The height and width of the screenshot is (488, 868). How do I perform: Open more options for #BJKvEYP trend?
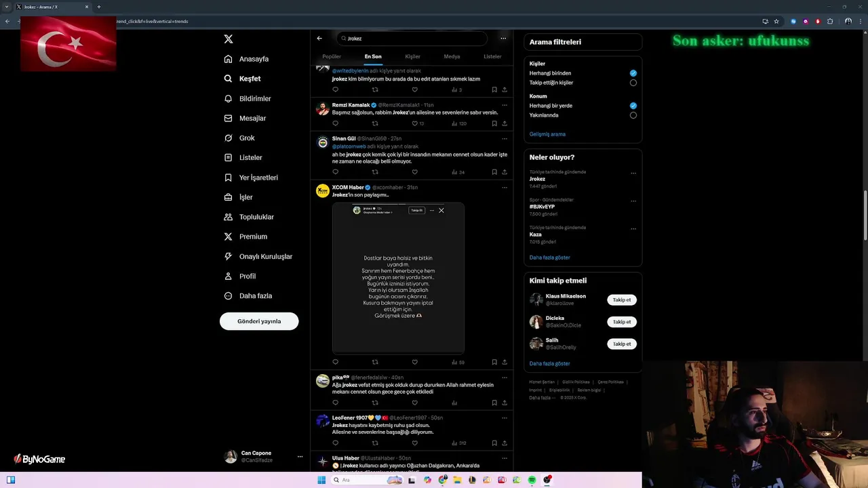[x=633, y=201]
